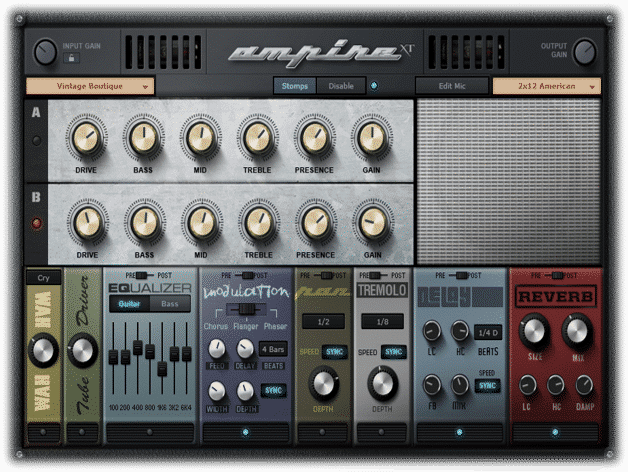The image size is (628, 472).
Task: Click the Delay FB knob
Action: click(432, 385)
